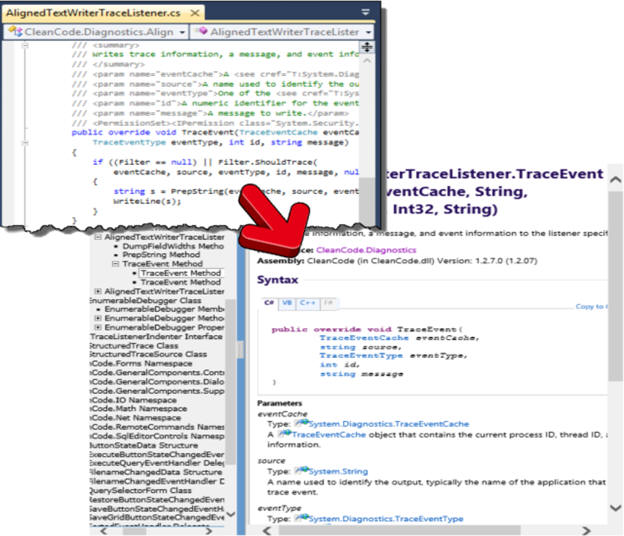Expand the EnumerableDebugger Methods node
The image size is (624, 536).
click(98, 318)
